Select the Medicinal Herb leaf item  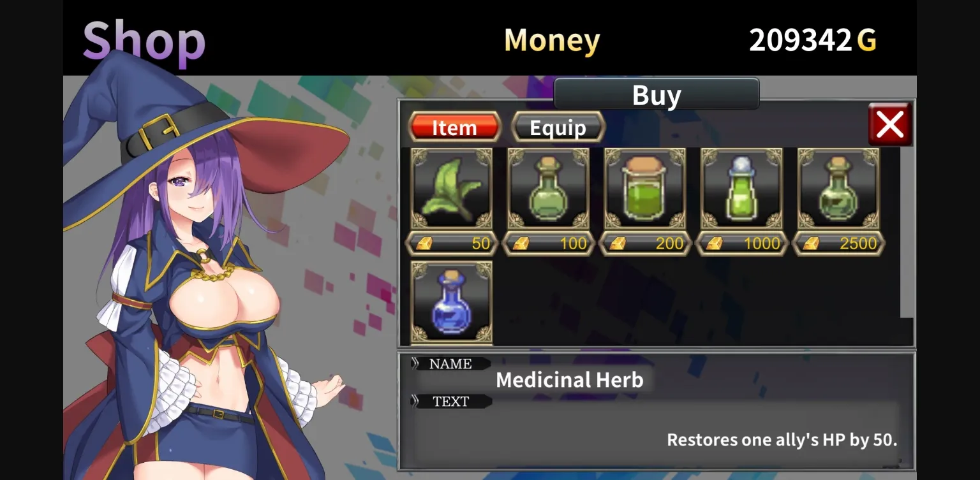coord(452,189)
